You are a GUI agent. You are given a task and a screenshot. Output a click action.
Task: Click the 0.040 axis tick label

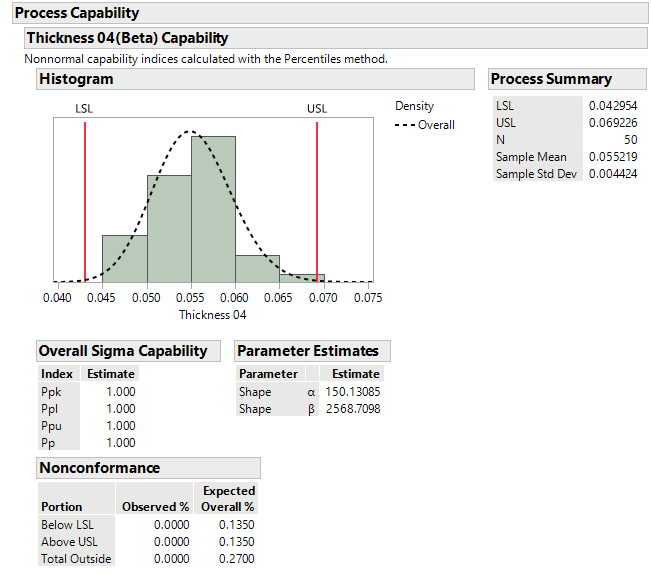(x=57, y=298)
